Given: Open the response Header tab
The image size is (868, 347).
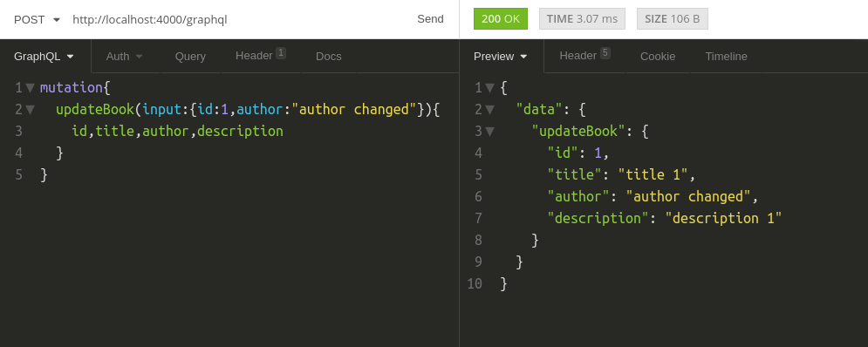Looking at the screenshot, I should [584, 56].
